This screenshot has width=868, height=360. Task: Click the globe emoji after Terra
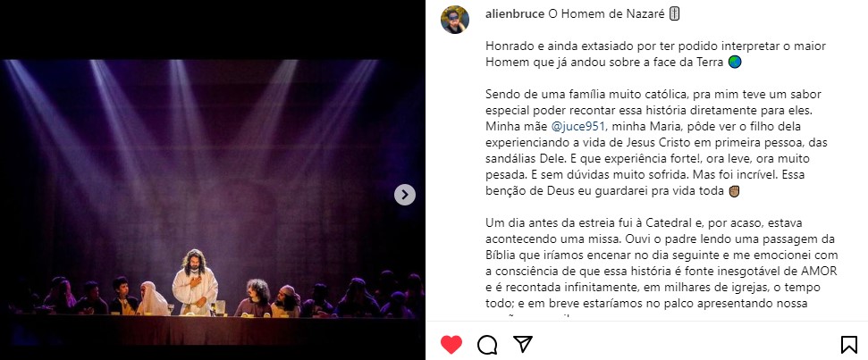coord(734,63)
